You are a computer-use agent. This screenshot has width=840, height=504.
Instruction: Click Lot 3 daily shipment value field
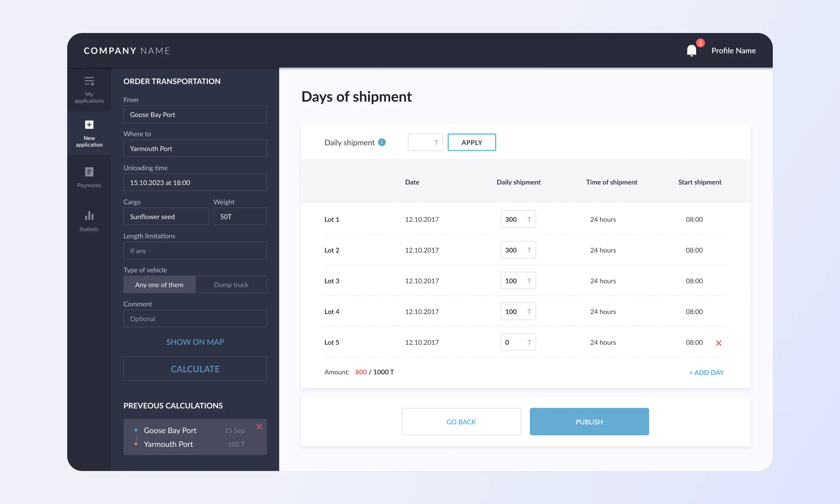[x=518, y=281]
